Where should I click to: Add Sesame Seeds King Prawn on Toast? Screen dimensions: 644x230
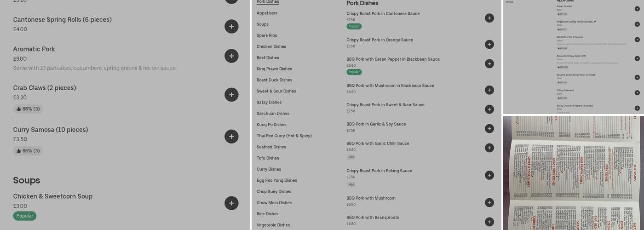pos(637,77)
